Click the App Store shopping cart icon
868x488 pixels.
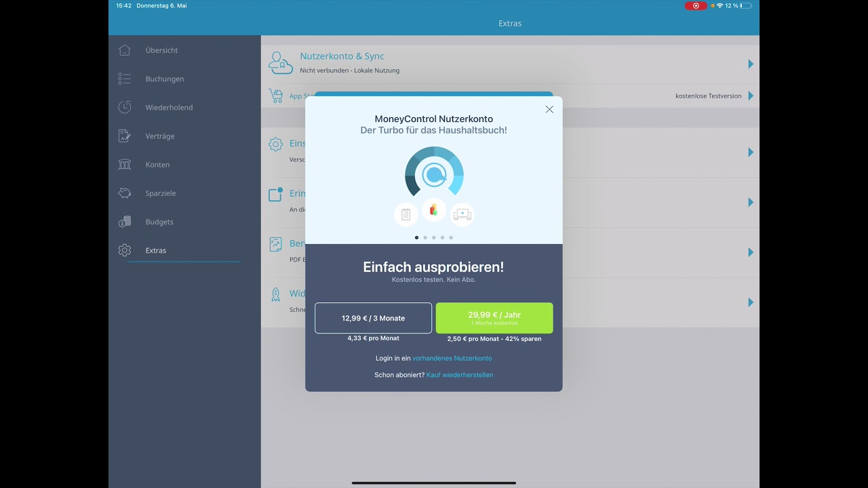(276, 96)
